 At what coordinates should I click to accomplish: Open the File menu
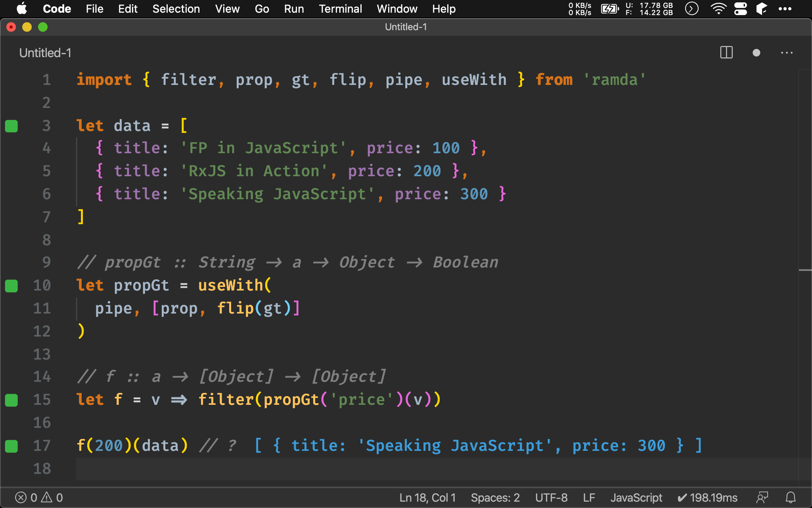point(94,9)
